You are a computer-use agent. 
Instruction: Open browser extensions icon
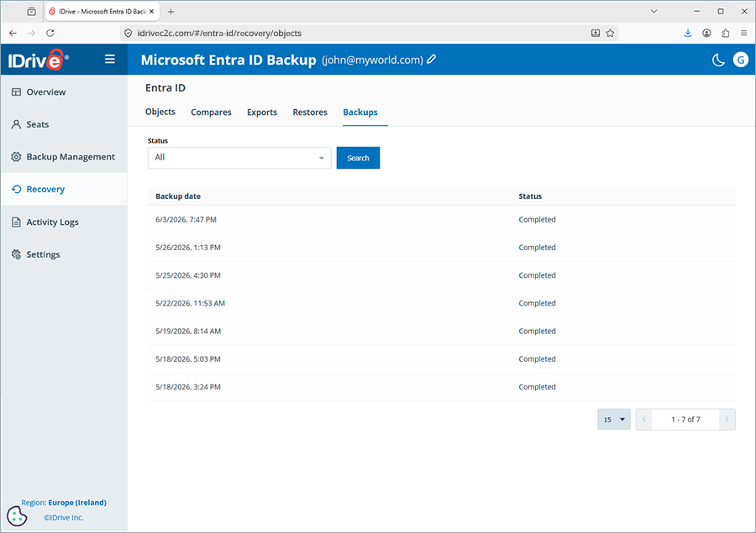726,34
